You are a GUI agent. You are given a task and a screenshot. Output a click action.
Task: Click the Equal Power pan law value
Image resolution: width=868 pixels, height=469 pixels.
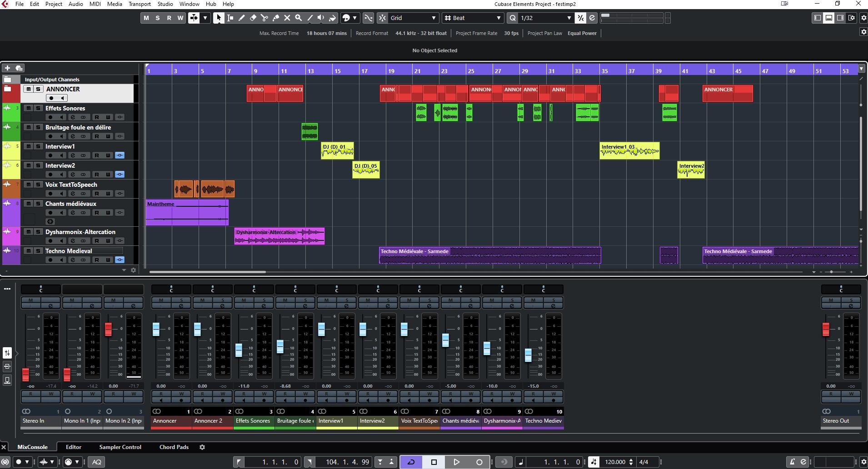tap(582, 33)
